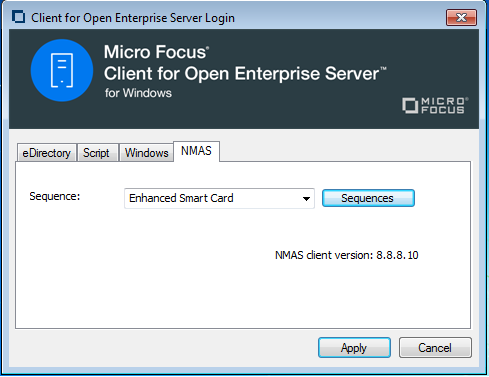The width and height of the screenshot is (489, 377).
Task: Click the blue server logo icon
Action: 62,70
